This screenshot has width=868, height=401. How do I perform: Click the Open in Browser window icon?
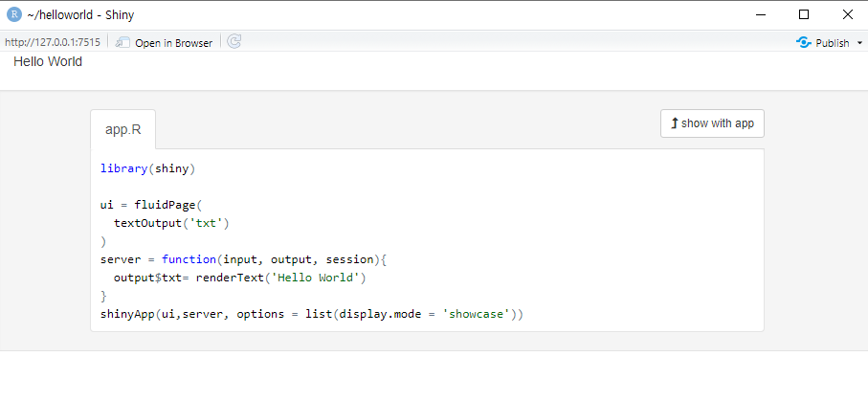point(122,43)
